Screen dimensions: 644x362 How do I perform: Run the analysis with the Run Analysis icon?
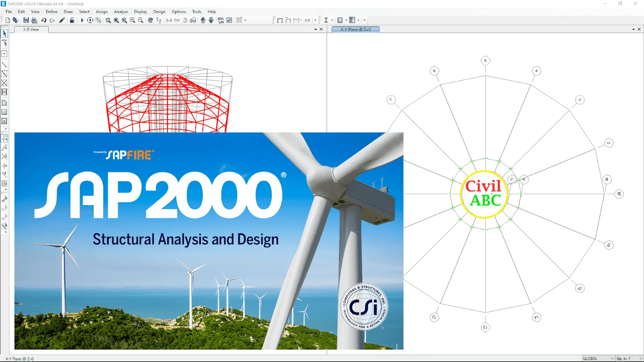click(x=82, y=20)
